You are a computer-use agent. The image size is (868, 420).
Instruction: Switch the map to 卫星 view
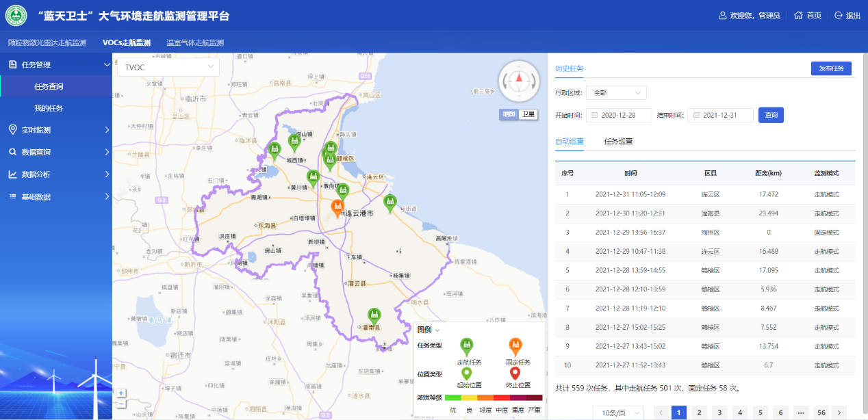[x=528, y=114]
